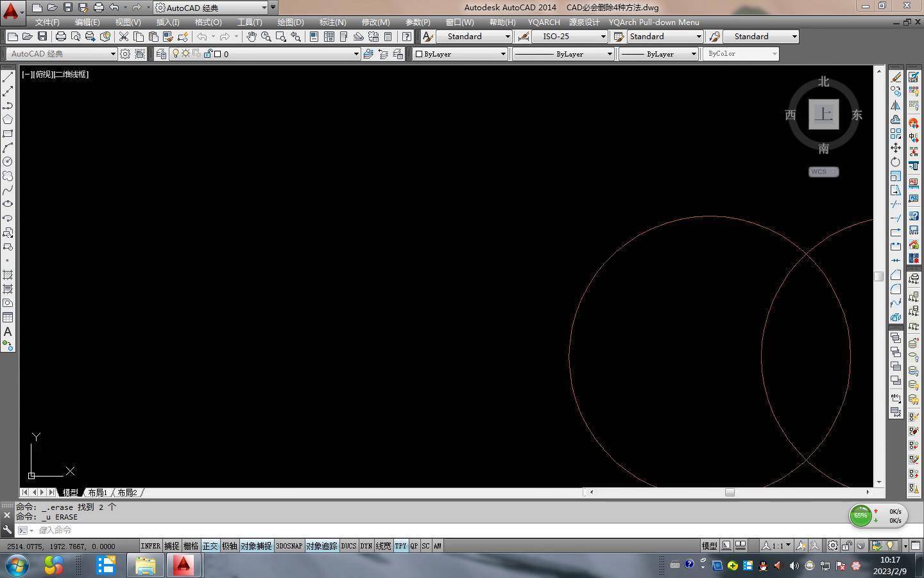
Task: Select the Polygon tool in draw toolbar
Action: 8,119
